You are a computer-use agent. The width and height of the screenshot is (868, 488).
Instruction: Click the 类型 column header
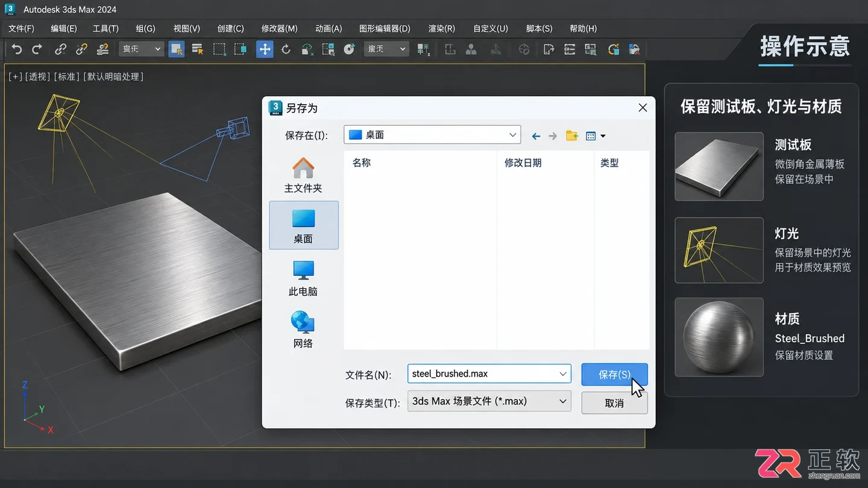point(609,163)
